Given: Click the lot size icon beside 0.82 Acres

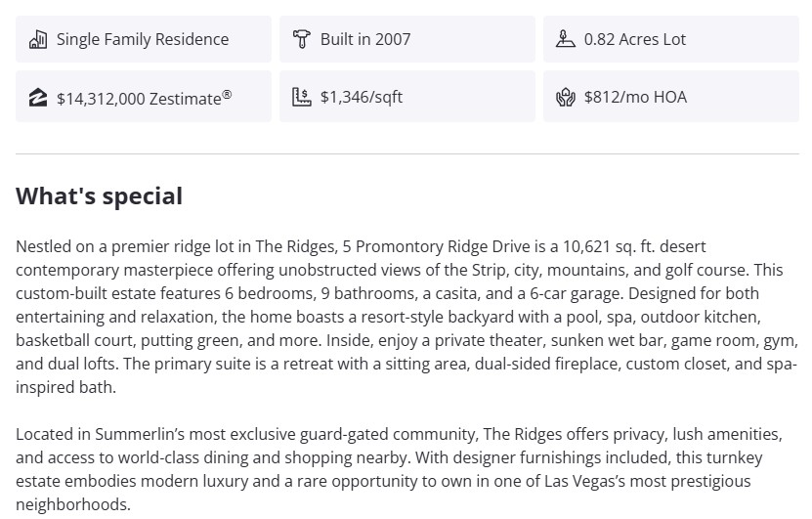Looking at the screenshot, I should (x=566, y=39).
